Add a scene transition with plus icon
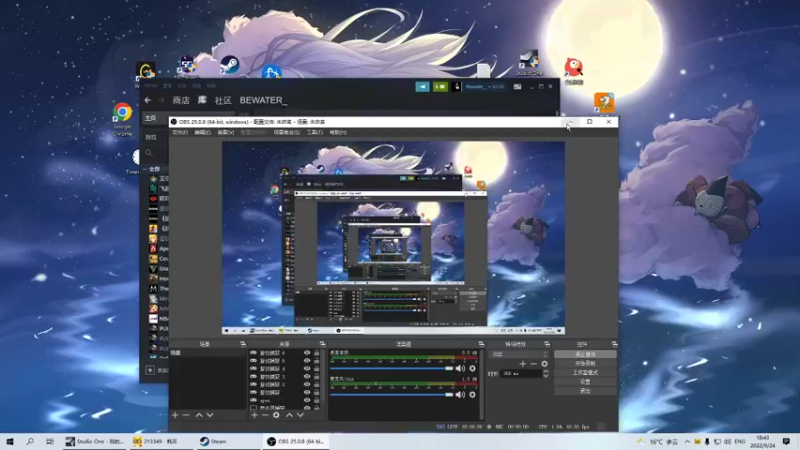This screenshot has height=450, width=800. pos(522,364)
